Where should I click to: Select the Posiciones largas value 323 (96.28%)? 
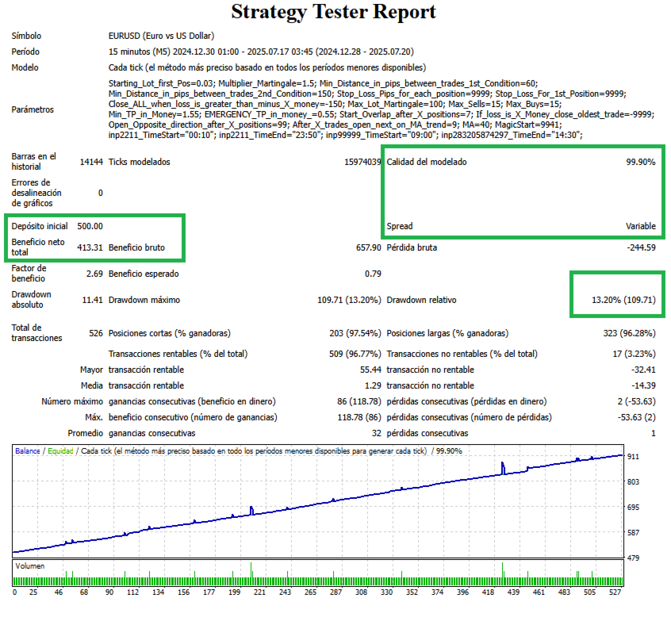tap(629, 333)
